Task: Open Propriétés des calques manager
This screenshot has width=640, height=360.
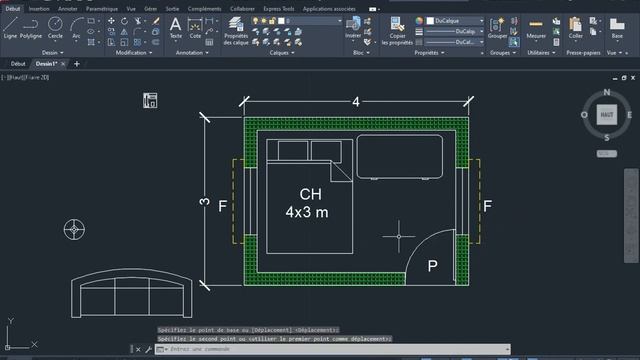Action: click(236, 31)
